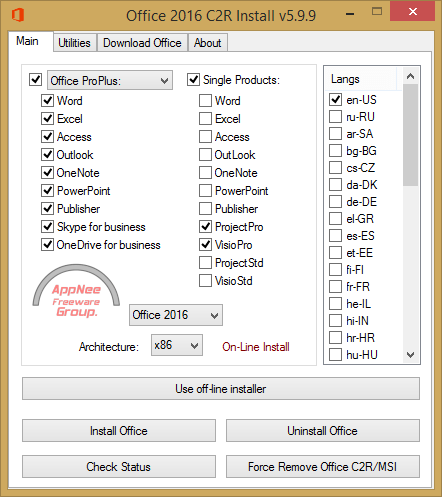
Task: Open the Architecture x86 dropdown
Action: [x=177, y=345]
